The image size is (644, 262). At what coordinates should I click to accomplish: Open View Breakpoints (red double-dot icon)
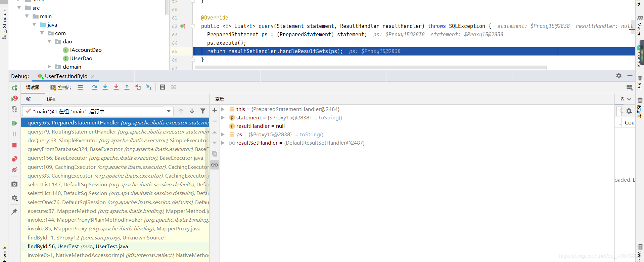(x=14, y=159)
